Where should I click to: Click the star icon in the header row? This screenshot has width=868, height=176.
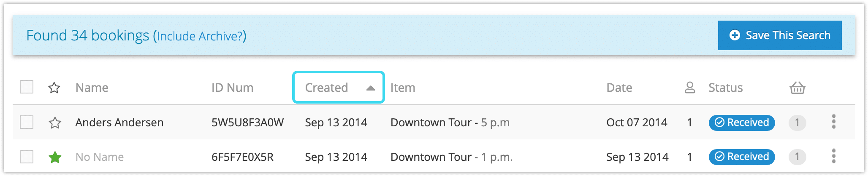[x=54, y=88]
